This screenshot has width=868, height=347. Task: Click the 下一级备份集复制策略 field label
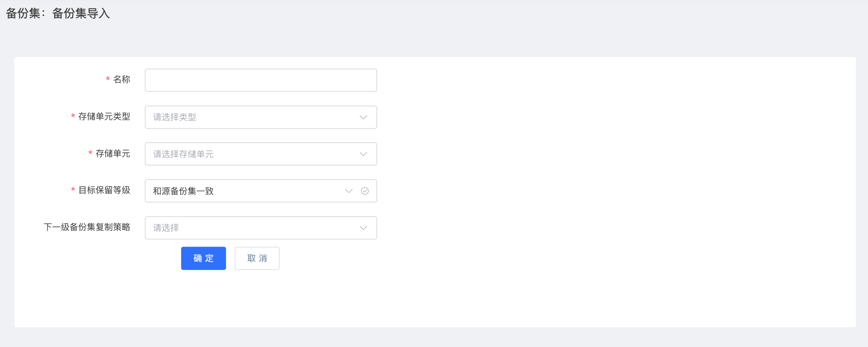pyautogui.click(x=87, y=227)
